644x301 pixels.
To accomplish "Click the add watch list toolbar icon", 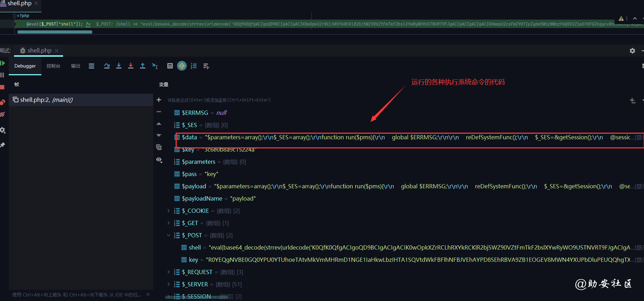I will (x=206, y=66).
